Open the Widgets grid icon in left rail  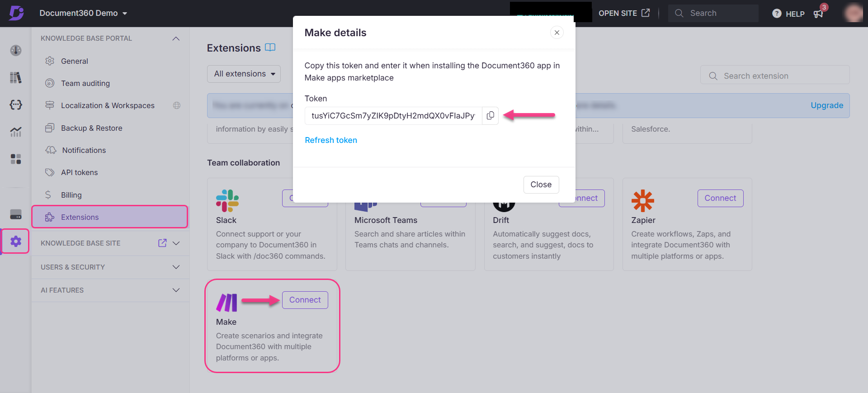point(16,159)
